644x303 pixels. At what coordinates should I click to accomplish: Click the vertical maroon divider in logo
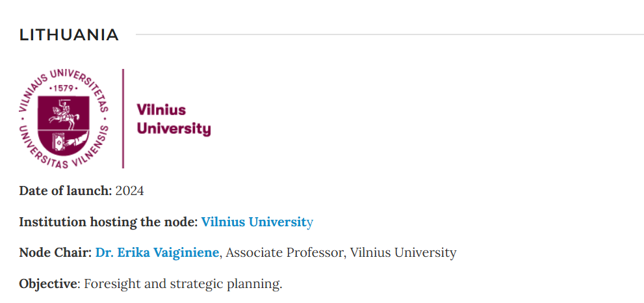pos(123,118)
